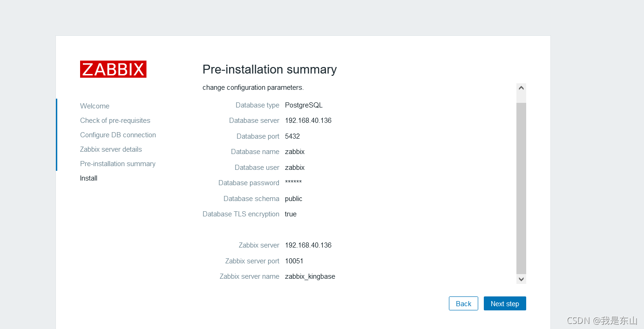Click the PostgreSQL value
Screen dimensions: 644x329
[x=304, y=105]
